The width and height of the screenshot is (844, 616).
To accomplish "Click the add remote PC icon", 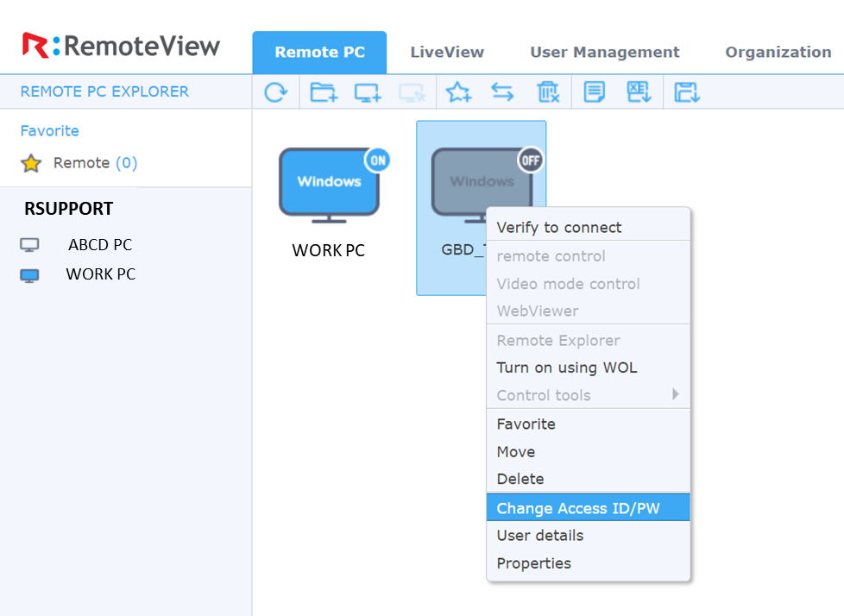I will pyautogui.click(x=368, y=92).
